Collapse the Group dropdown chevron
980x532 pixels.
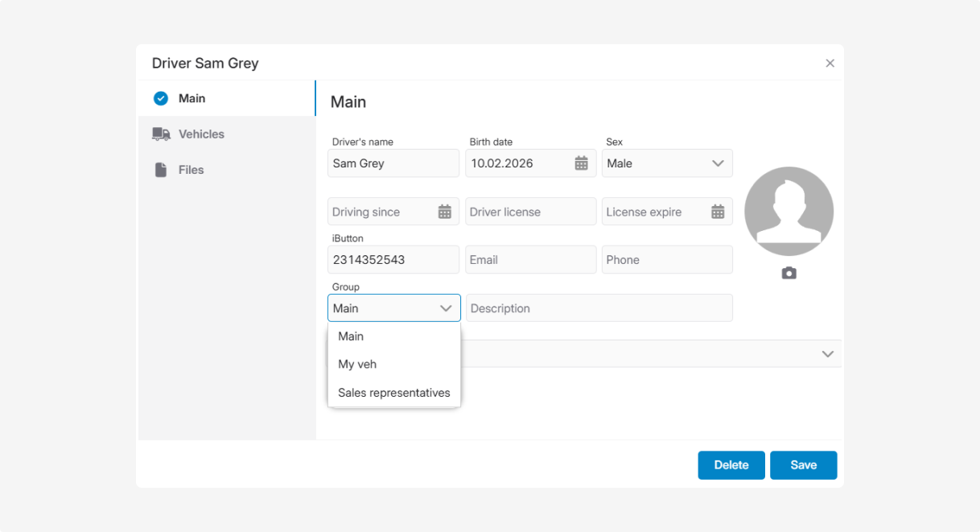(446, 308)
